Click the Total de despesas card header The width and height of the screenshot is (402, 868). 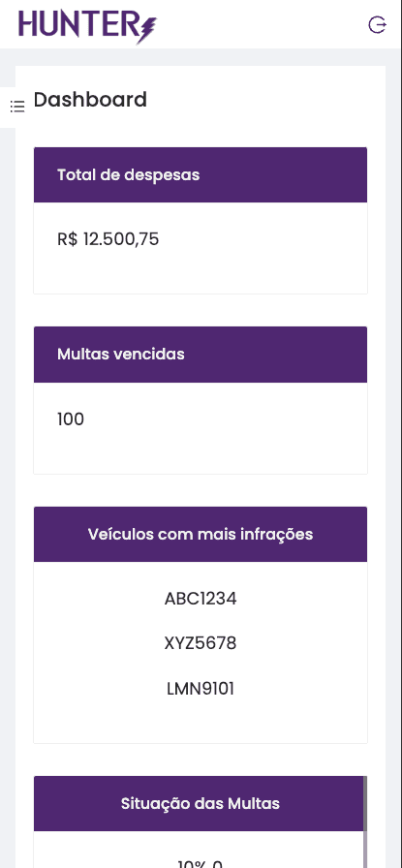coord(201,175)
